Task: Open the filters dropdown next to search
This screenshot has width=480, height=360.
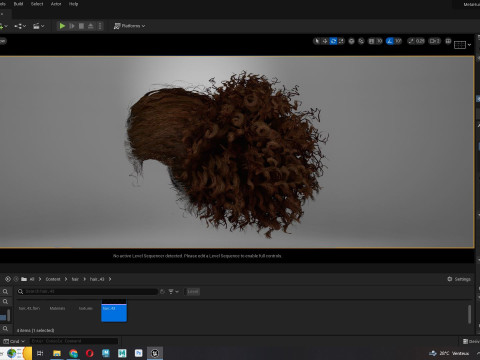Action: point(173,291)
